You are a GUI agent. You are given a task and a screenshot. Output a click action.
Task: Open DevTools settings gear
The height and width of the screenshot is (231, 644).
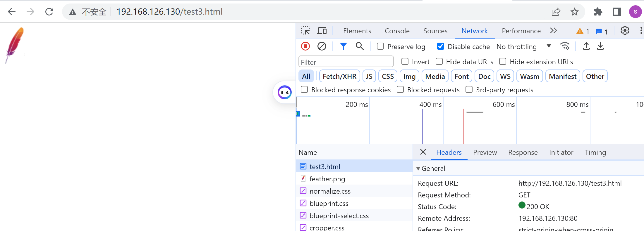pyautogui.click(x=625, y=31)
